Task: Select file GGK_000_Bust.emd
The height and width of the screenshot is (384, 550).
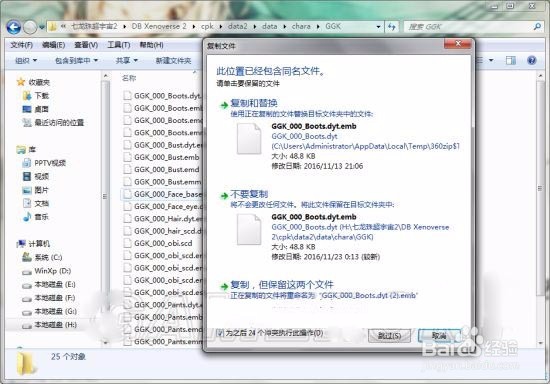Action: 162,169
